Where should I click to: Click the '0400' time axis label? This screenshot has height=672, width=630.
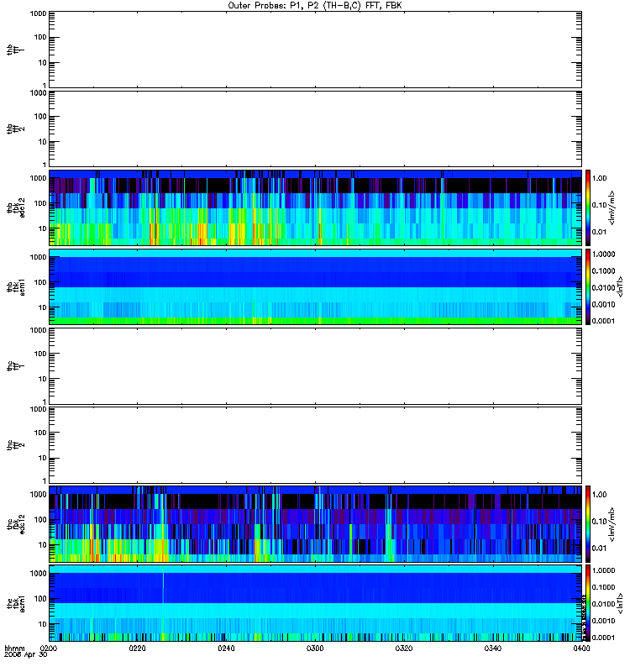tap(581, 648)
